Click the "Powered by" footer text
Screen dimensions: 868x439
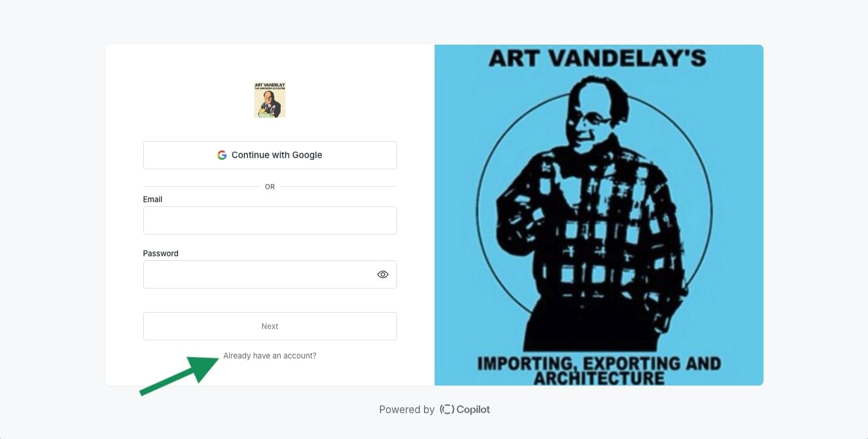(406, 410)
